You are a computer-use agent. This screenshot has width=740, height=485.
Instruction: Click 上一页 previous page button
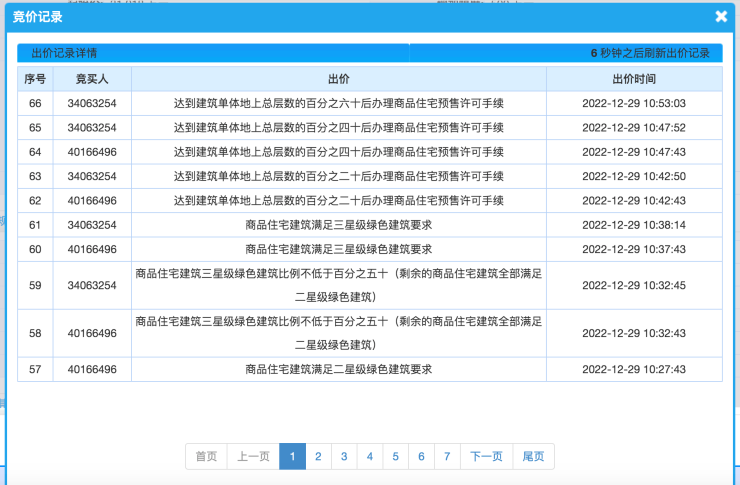[x=253, y=457]
